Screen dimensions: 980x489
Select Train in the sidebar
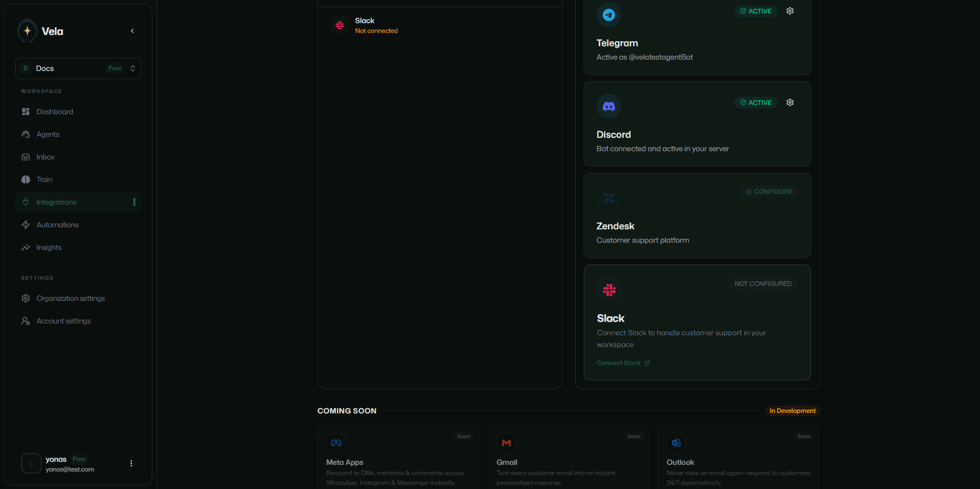pyautogui.click(x=78, y=179)
